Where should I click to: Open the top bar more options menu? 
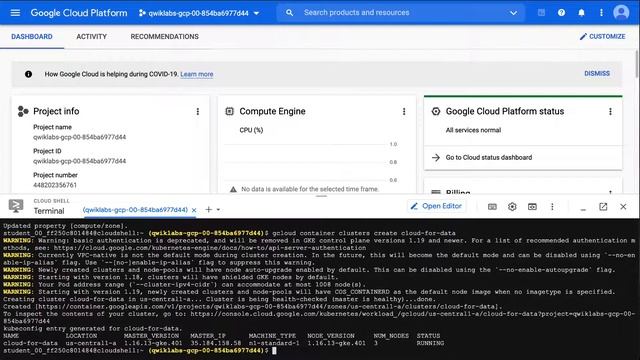[x=601, y=13]
